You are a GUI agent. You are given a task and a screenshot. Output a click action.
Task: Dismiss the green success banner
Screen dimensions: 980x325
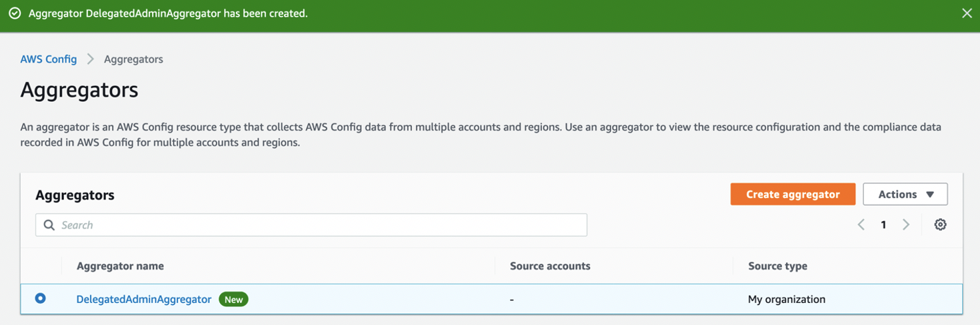pos(967,13)
